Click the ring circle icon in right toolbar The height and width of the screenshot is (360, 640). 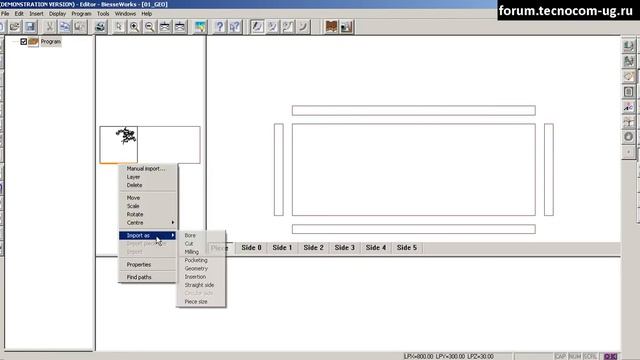point(629,137)
